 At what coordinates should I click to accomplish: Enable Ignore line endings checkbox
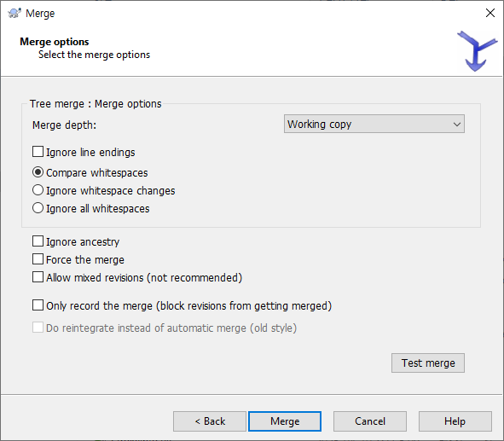click(38, 151)
